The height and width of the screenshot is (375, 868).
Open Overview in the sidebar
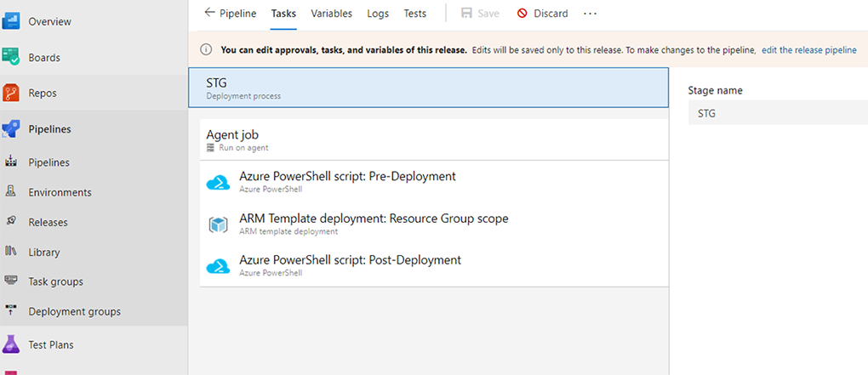pos(50,21)
